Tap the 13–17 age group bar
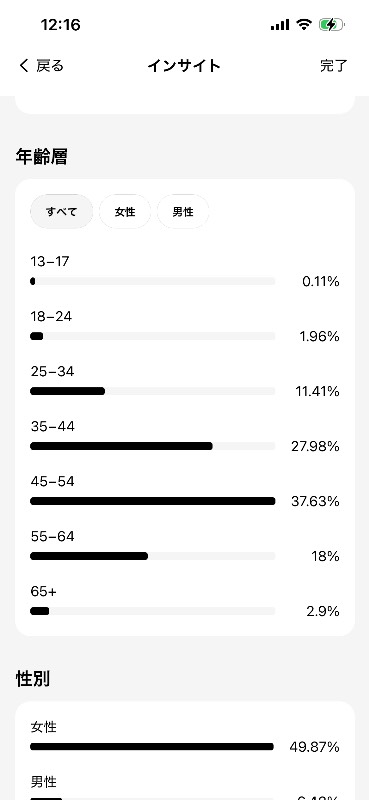This screenshot has width=369, height=800. point(153,281)
